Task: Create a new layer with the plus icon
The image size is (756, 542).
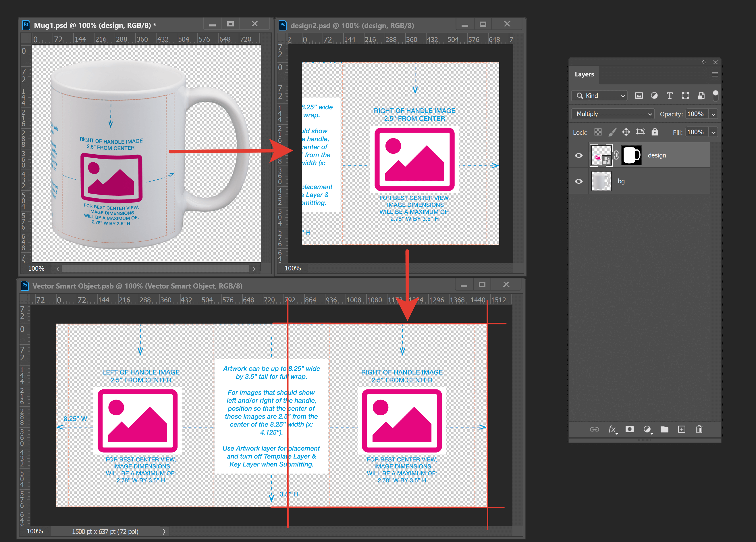Action: click(682, 429)
